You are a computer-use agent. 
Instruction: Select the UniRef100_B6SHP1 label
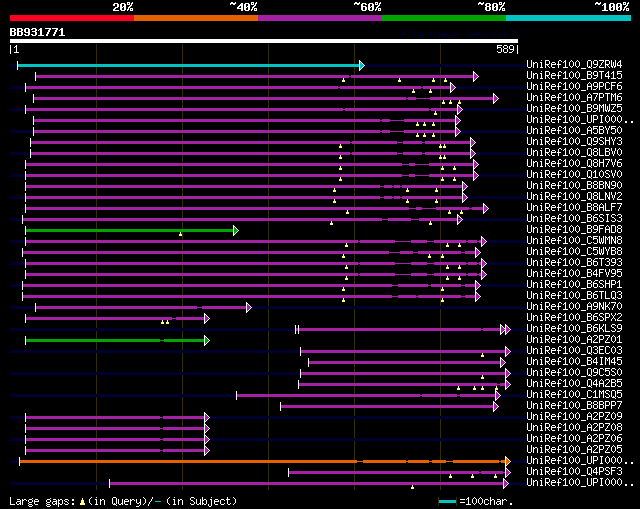tap(574, 285)
